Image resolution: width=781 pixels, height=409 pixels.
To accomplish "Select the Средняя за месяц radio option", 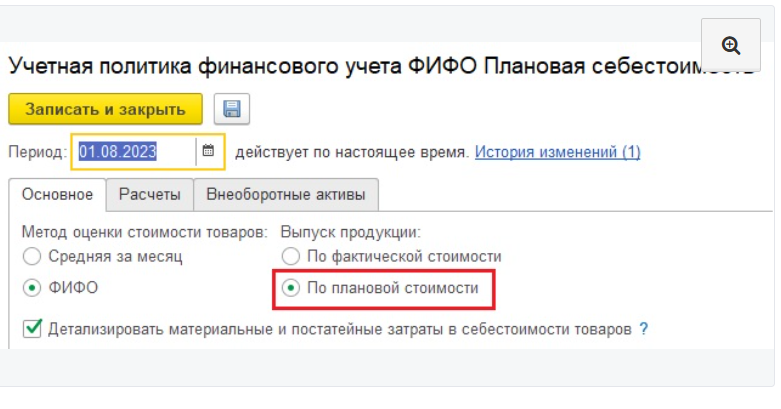I will click(x=33, y=257).
